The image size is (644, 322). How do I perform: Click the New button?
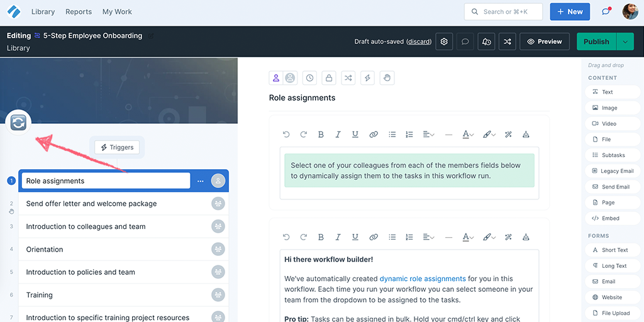570,12
